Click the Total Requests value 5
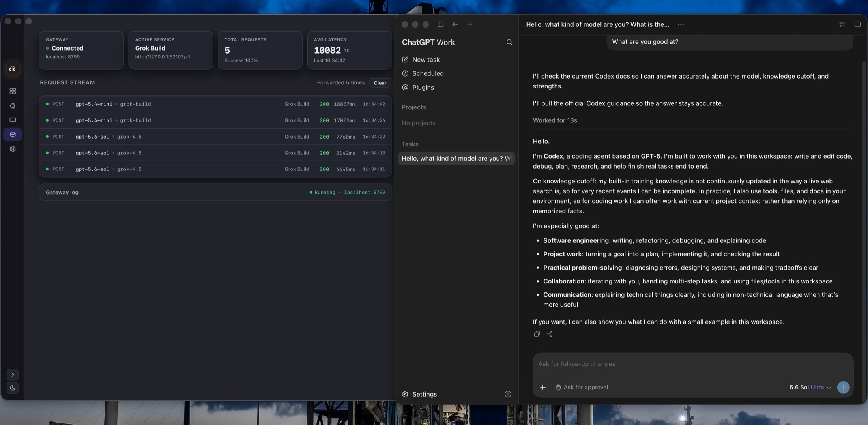This screenshot has width=868, height=425. (227, 50)
